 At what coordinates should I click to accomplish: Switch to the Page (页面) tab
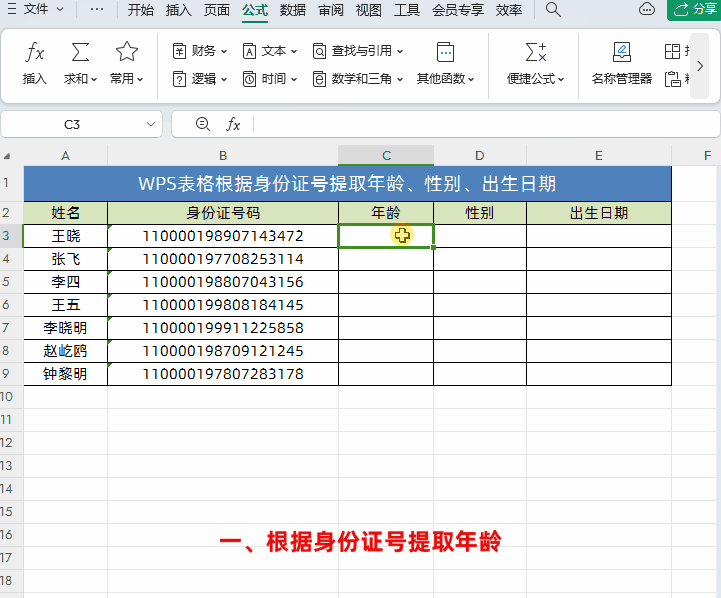[217, 10]
